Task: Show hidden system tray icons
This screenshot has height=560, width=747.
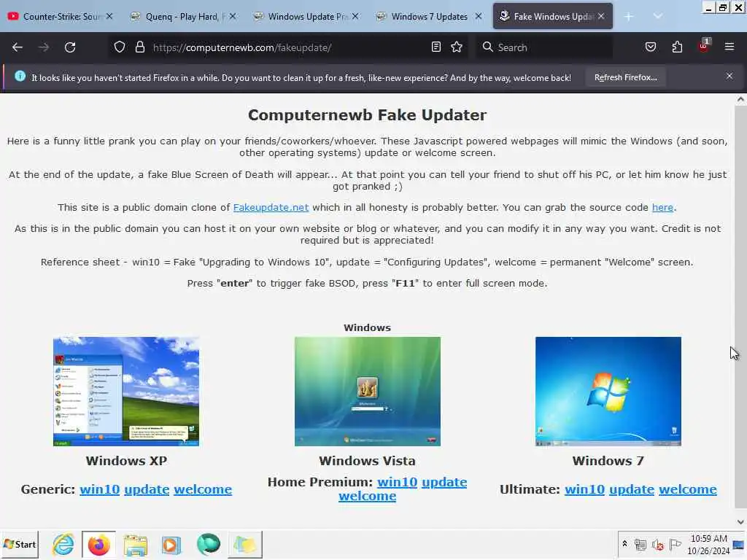Action: coord(624,543)
